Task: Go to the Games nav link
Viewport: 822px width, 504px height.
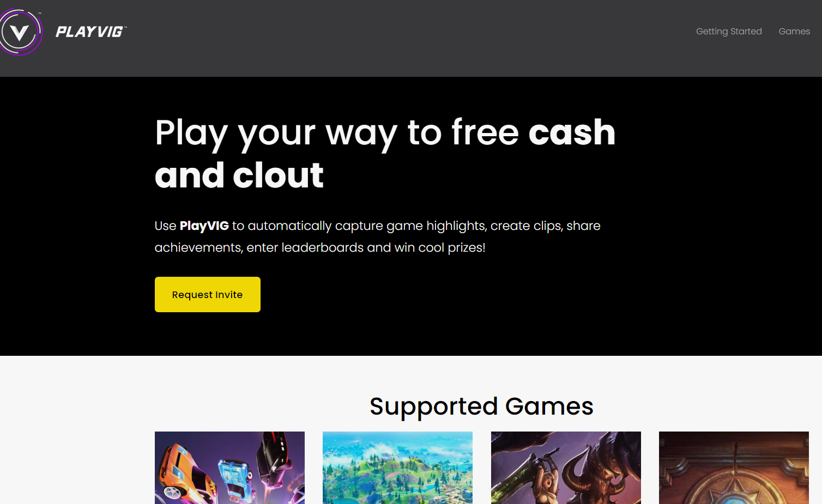Action: click(x=794, y=32)
